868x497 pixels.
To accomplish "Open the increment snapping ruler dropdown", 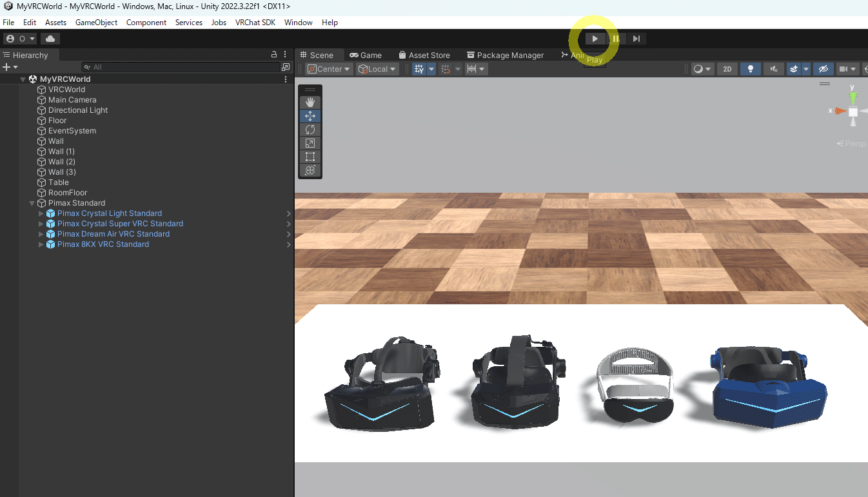I will (477, 69).
